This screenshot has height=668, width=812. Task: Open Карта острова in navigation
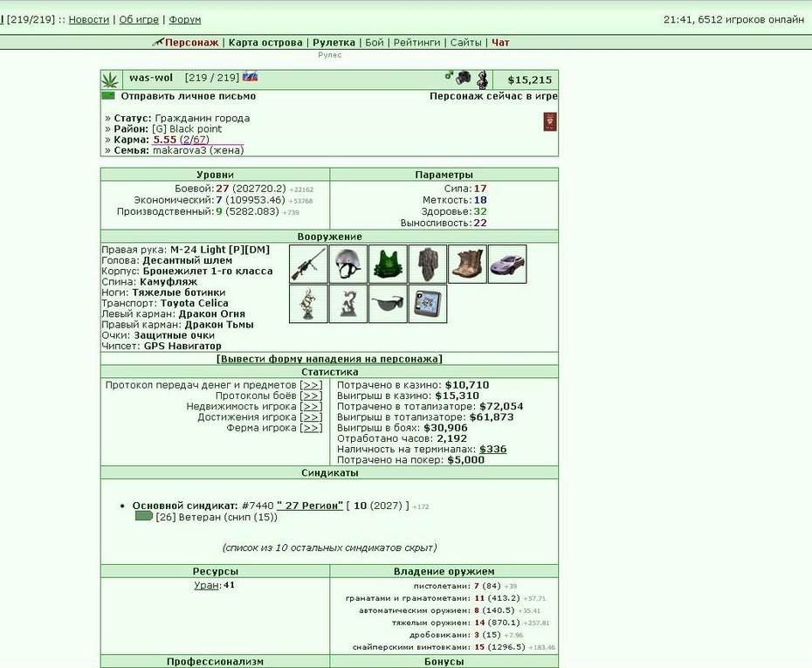[x=265, y=43]
